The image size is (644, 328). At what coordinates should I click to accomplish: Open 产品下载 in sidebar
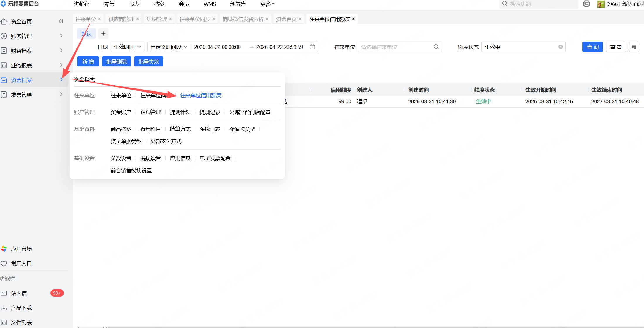(21, 308)
